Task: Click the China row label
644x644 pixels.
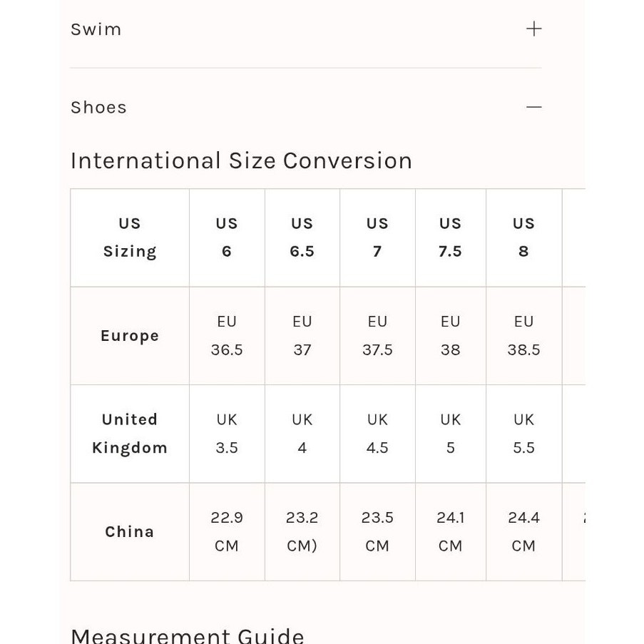Action: pos(130,532)
